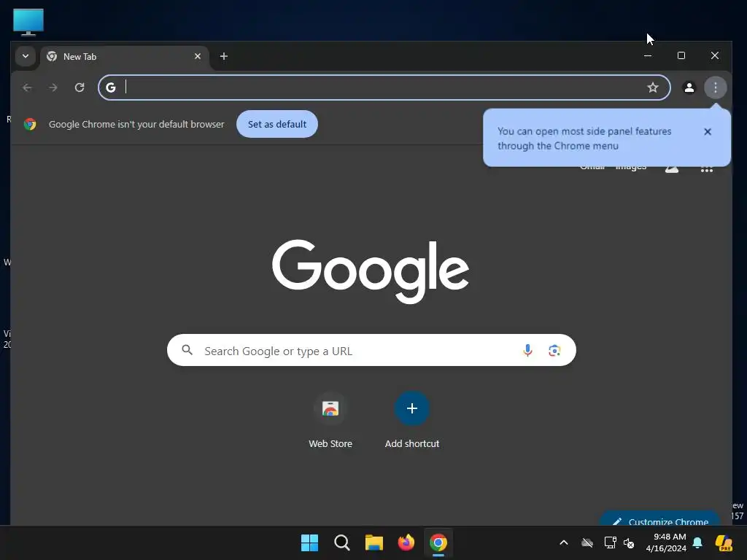Open the Google apps grid icon
747x560 pixels.
[706, 169]
